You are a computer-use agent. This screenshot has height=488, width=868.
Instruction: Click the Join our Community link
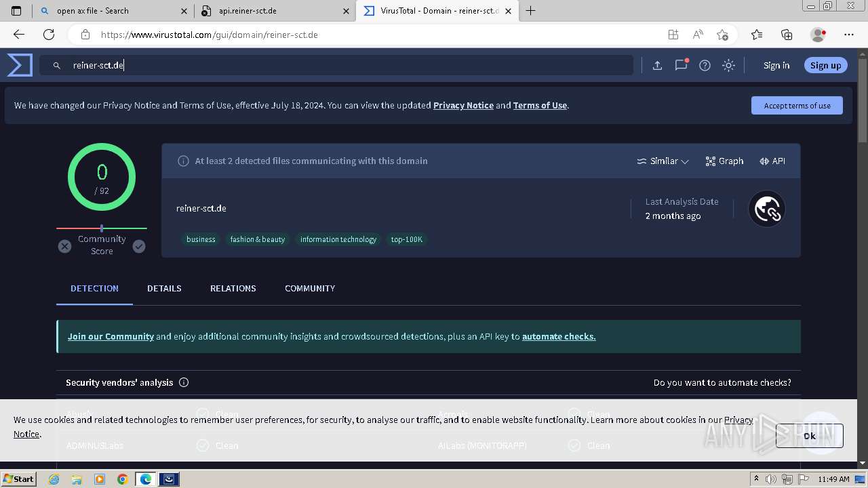111,337
